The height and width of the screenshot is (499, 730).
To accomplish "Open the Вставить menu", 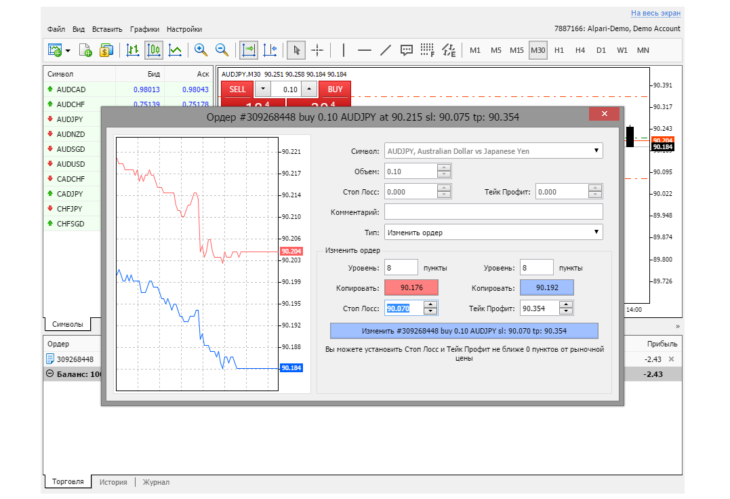I will click(107, 29).
